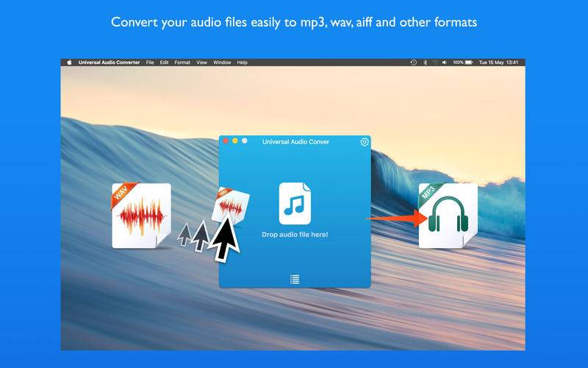Select the large WAV file on desktop
The height and width of the screenshot is (368, 588).
pos(141,216)
